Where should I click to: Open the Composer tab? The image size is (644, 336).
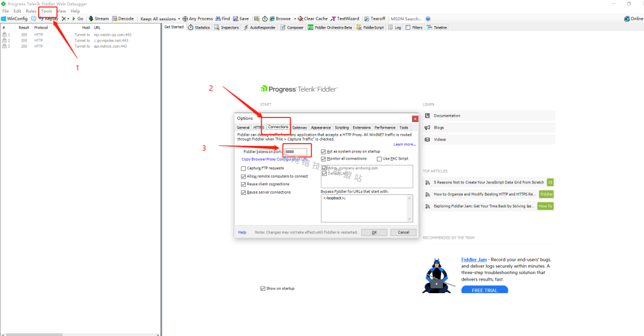(292, 27)
